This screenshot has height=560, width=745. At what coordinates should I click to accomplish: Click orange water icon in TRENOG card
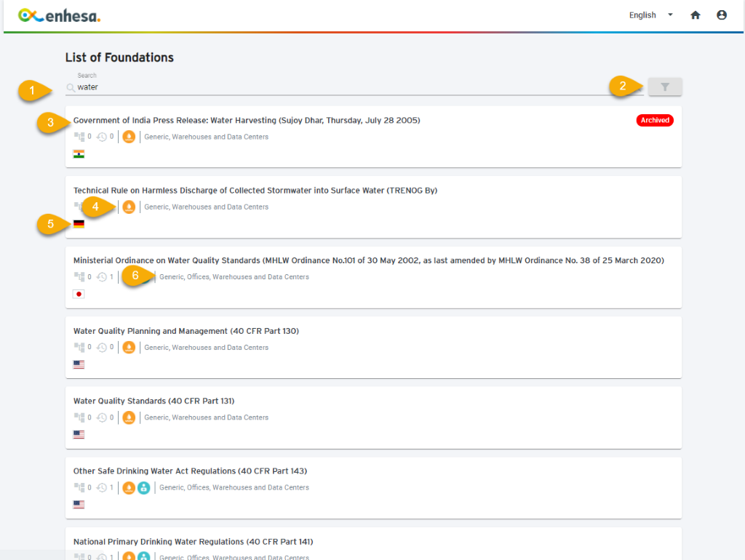pyautogui.click(x=129, y=207)
